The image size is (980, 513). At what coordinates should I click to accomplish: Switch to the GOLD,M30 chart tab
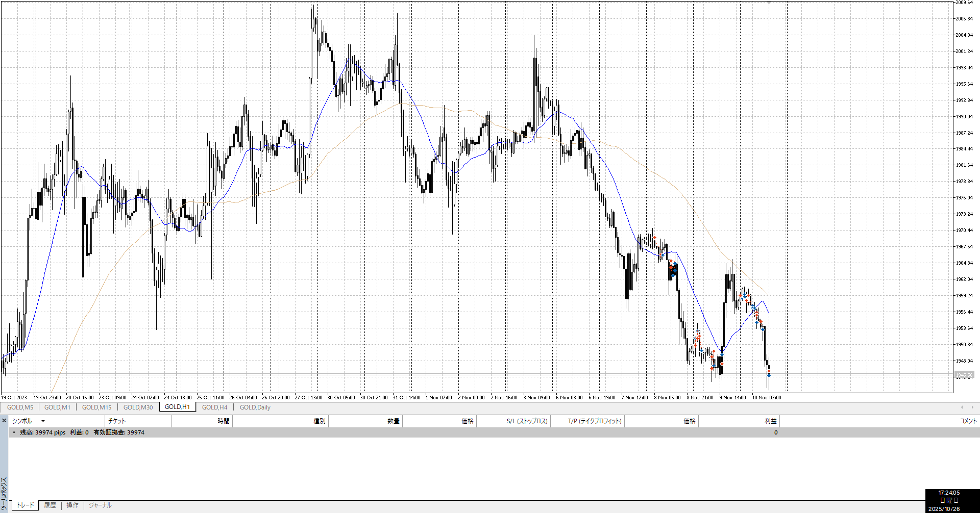[x=138, y=407]
